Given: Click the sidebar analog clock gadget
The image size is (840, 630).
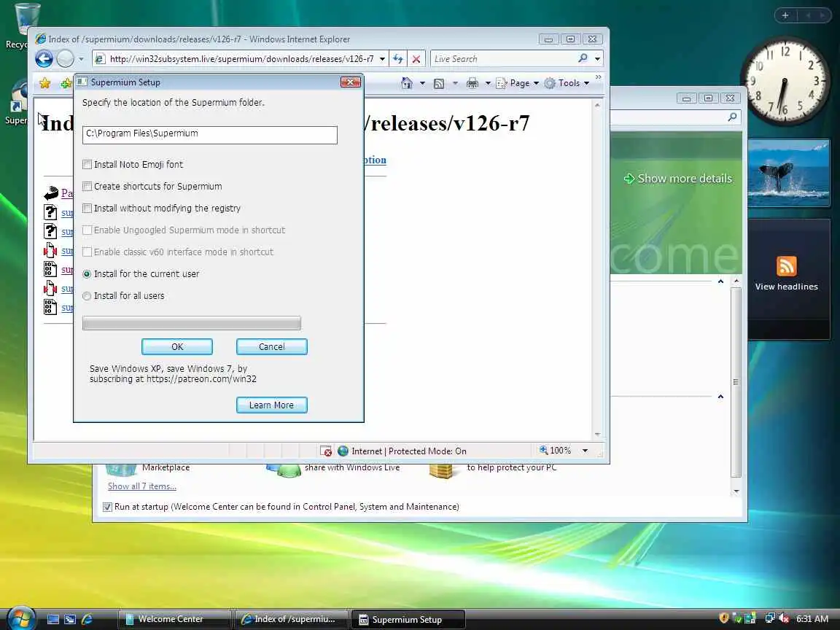Looking at the screenshot, I should pyautogui.click(x=784, y=81).
